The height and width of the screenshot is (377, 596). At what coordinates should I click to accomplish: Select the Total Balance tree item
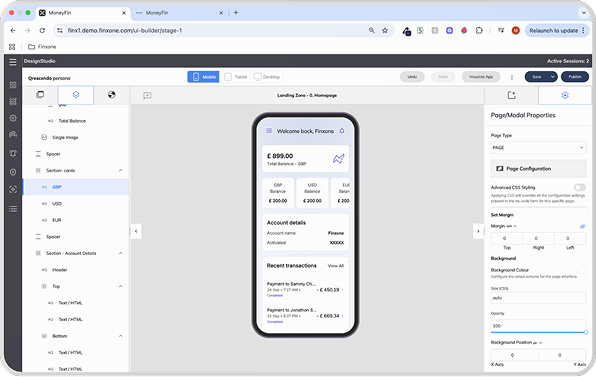tap(76, 121)
